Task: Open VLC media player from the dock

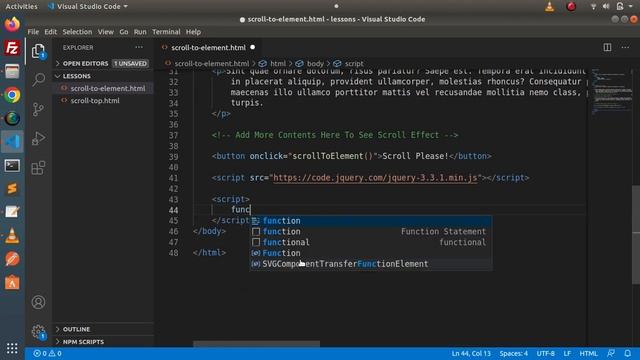Action: (12, 236)
